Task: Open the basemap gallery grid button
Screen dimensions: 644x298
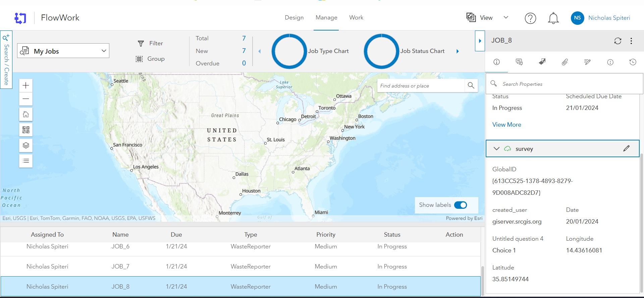Action: [x=26, y=130]
